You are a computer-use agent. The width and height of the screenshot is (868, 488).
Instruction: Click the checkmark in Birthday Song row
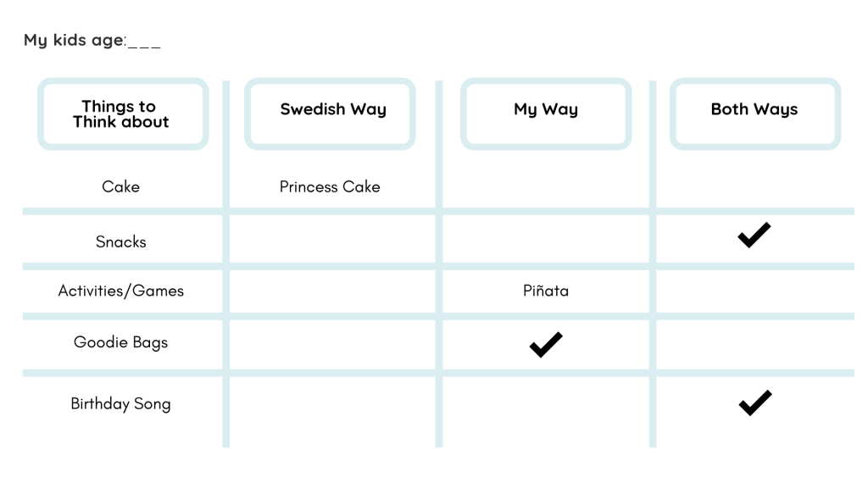pyautogui.click(x=755, y=402)
